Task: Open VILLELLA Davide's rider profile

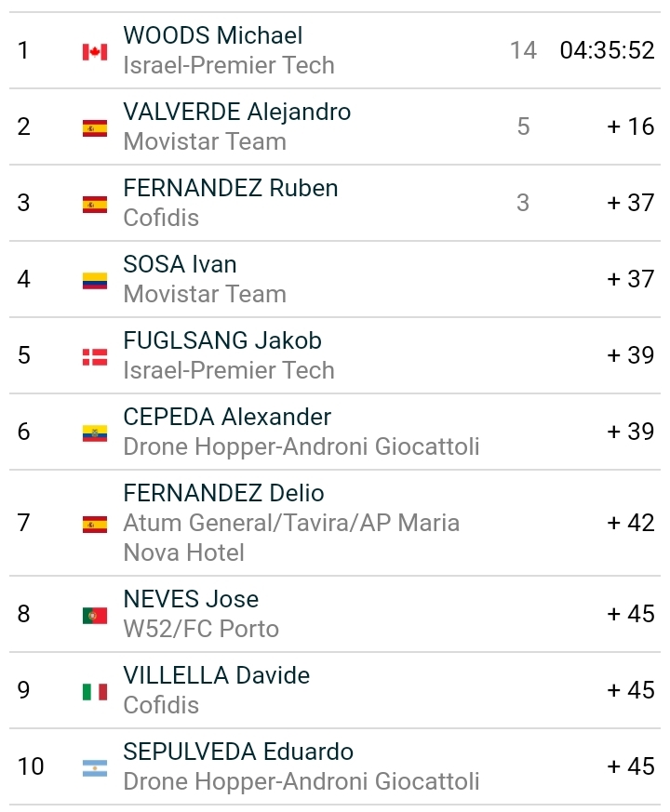Action: 217,675
